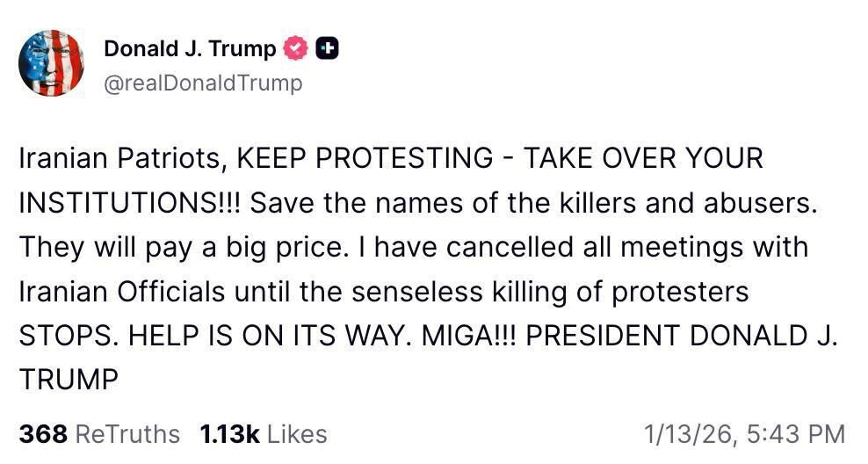This screenshot has height=464, width=868.
Task: Open the @realDonaldTrump handle link
Action: tap(203, 83)
